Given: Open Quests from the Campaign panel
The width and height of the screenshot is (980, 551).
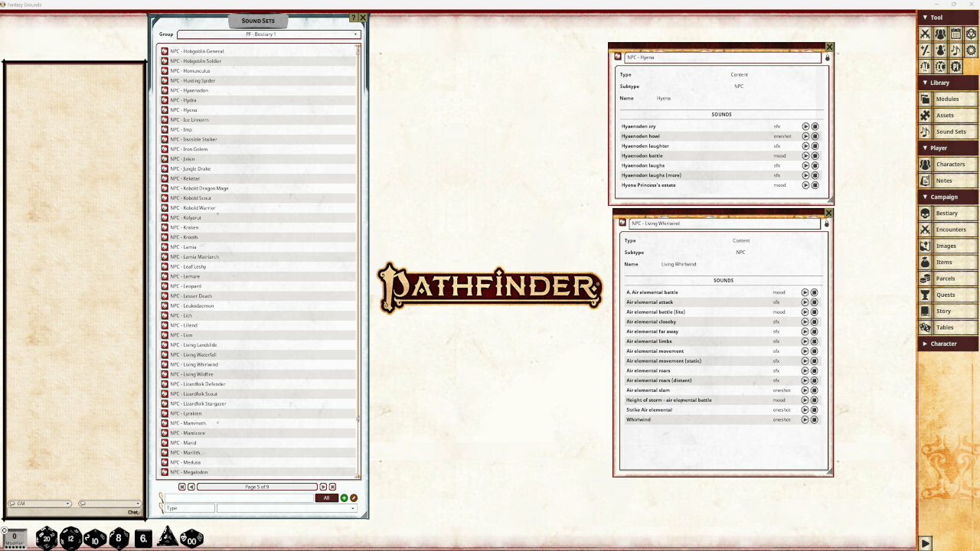Looking at the screenshot, I should click(x=946, y=295).
